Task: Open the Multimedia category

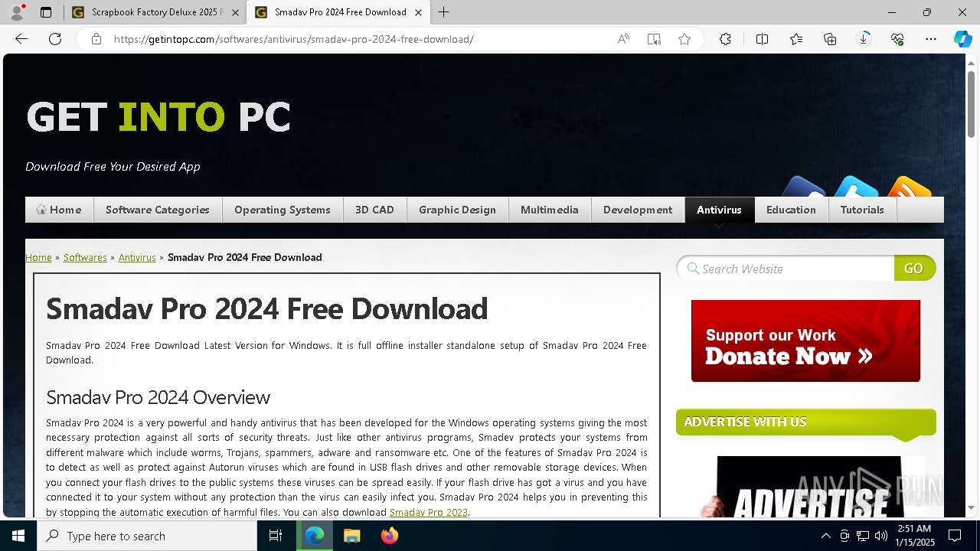Action: pos(550,210)
